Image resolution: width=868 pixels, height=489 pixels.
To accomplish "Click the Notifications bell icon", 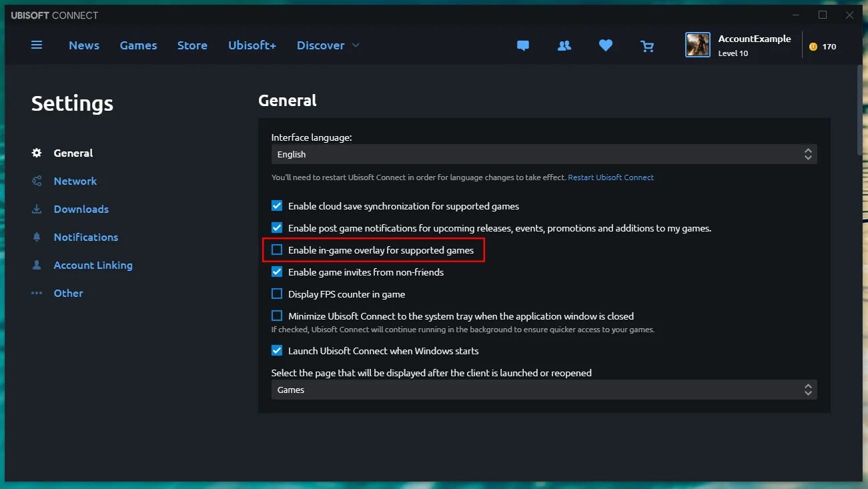I will (37, 237).
